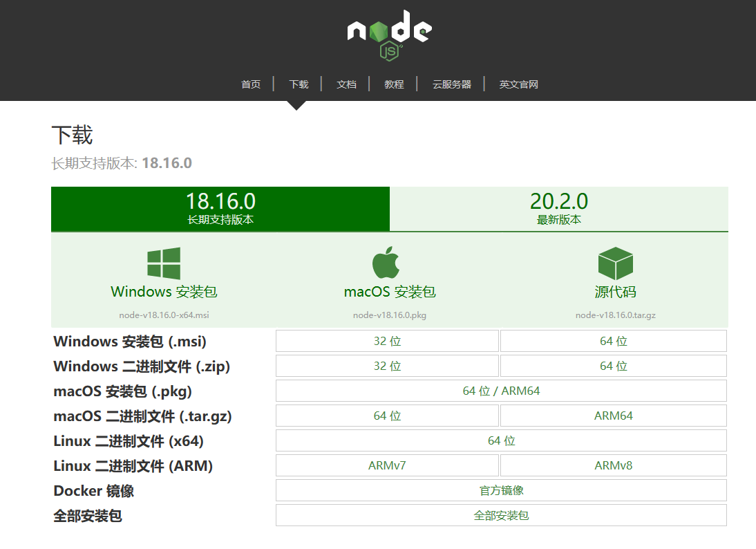Open the 教程 navigation menu item

point(393,84)
